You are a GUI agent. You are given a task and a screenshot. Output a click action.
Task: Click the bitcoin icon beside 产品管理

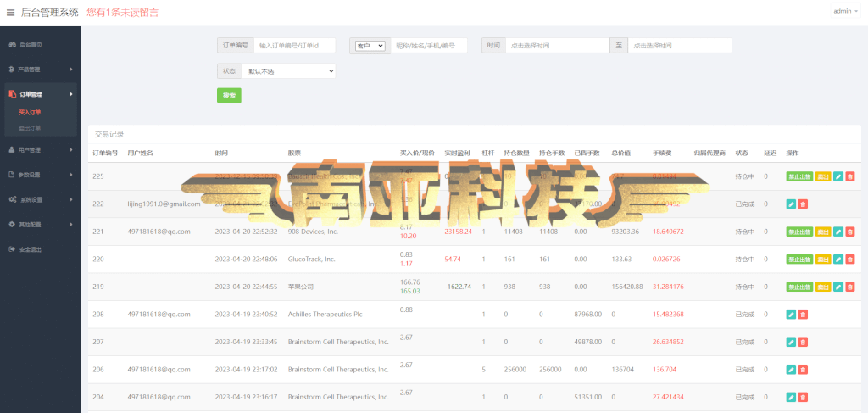click(x=12, y=70)
